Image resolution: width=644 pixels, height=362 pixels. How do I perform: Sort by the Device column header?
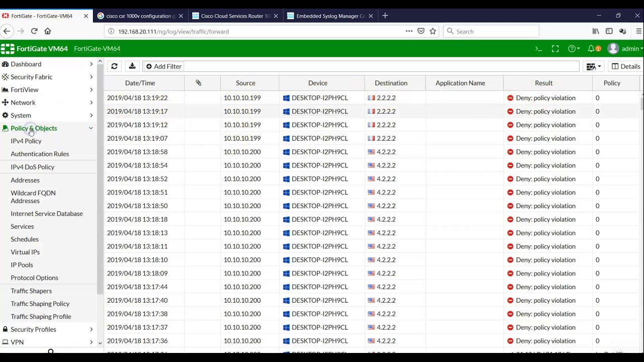(317, 83)
